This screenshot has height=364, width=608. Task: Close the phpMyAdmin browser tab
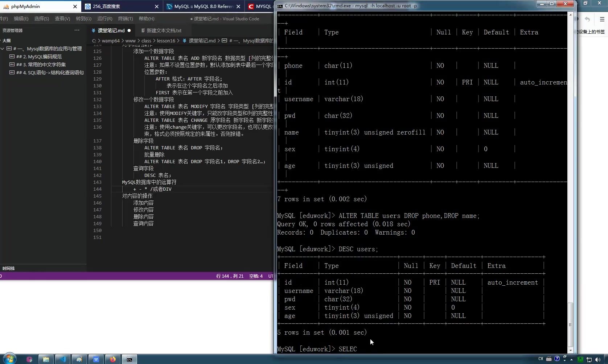point(75,7)
